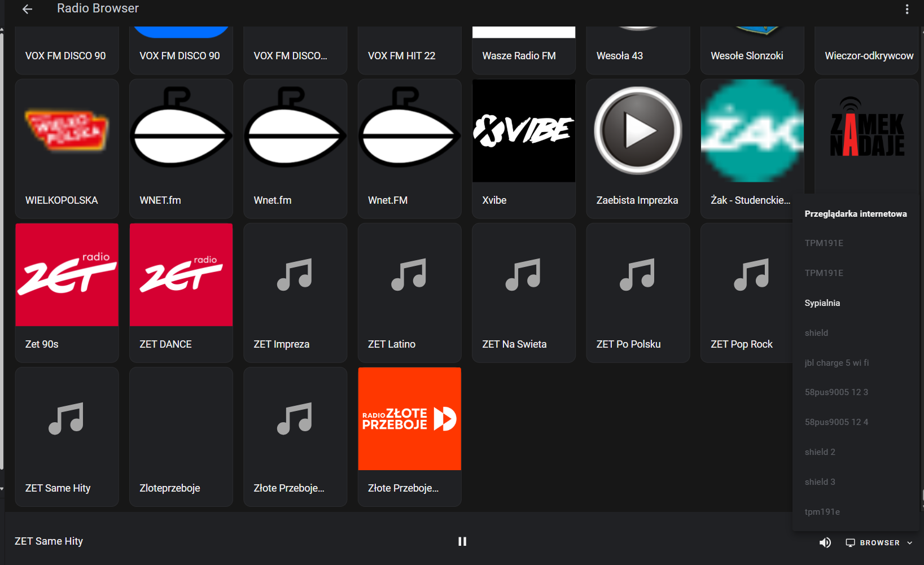Click the now-playing title ZET Same Hity
Image resolution: width=924 pixels, height=565 pixels.
(x=49, y=541)
